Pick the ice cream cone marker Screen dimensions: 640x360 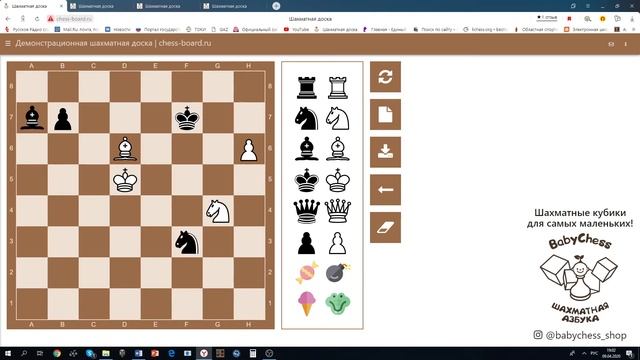[x=307, y=304]
